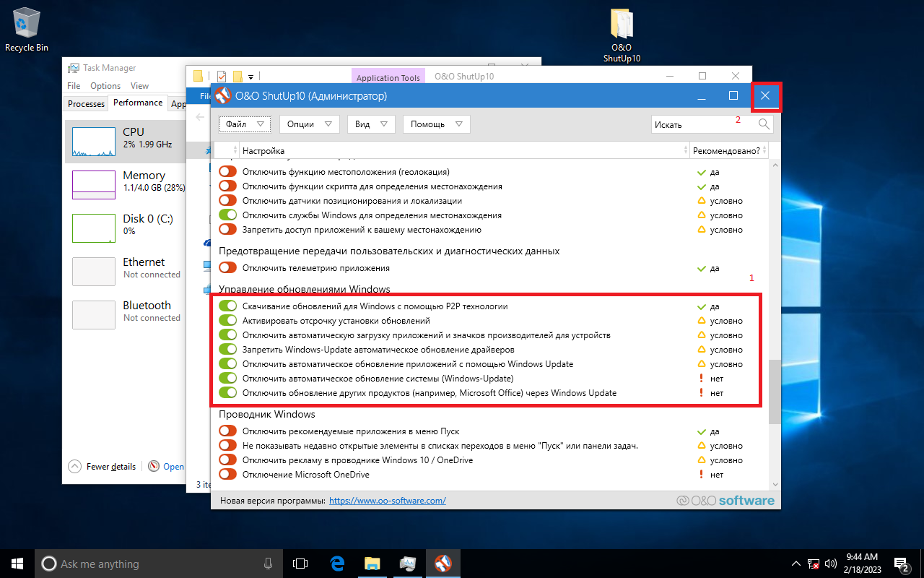Click the Windows Start button
This screenshot has width=924, height=578.
17,564
